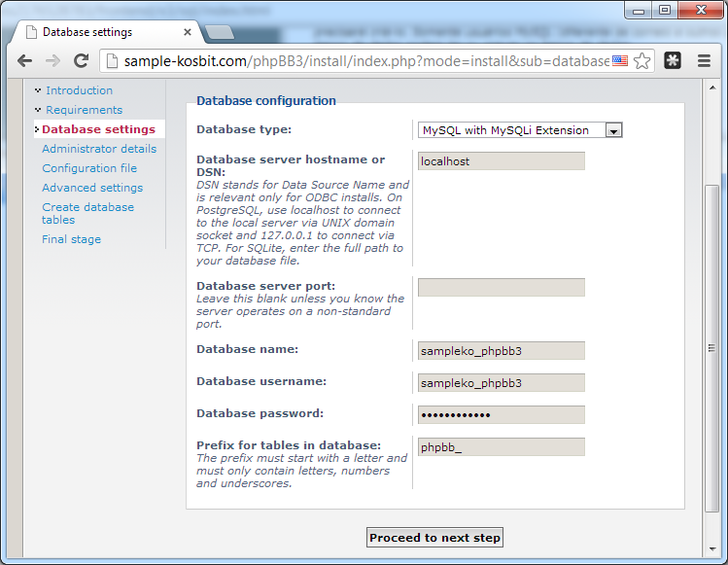The height and width of the screenshot is (565, 728).
Task: Select Database settings in sidebar
Action: tap(98, 129)
